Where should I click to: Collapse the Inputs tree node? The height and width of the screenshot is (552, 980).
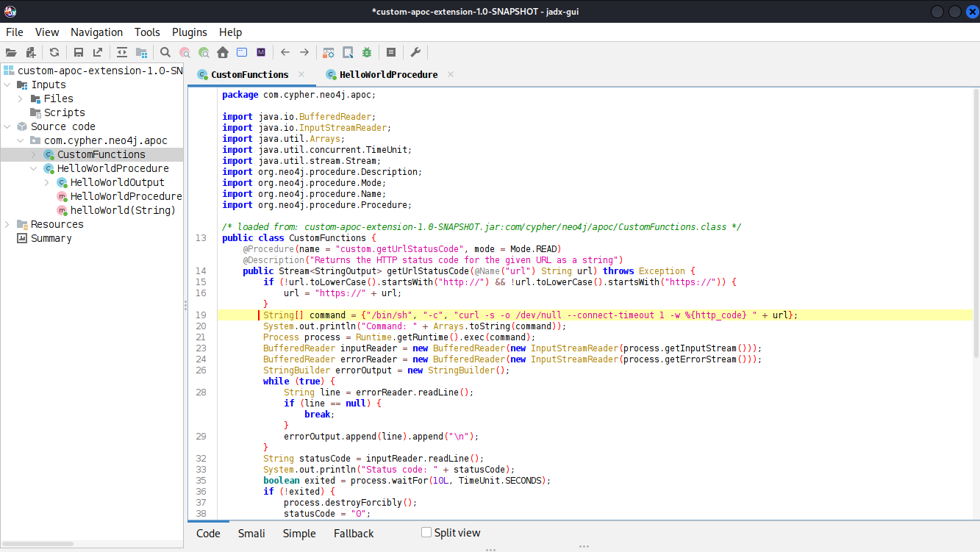point(7,85)
